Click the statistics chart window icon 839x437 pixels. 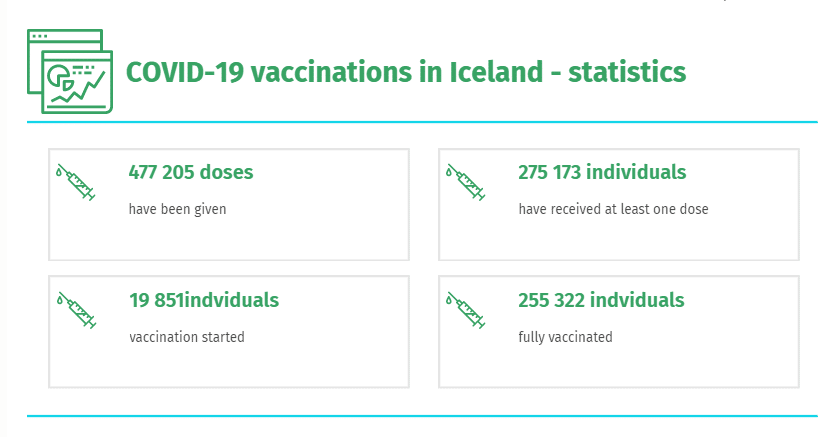[x=70, y=71]
